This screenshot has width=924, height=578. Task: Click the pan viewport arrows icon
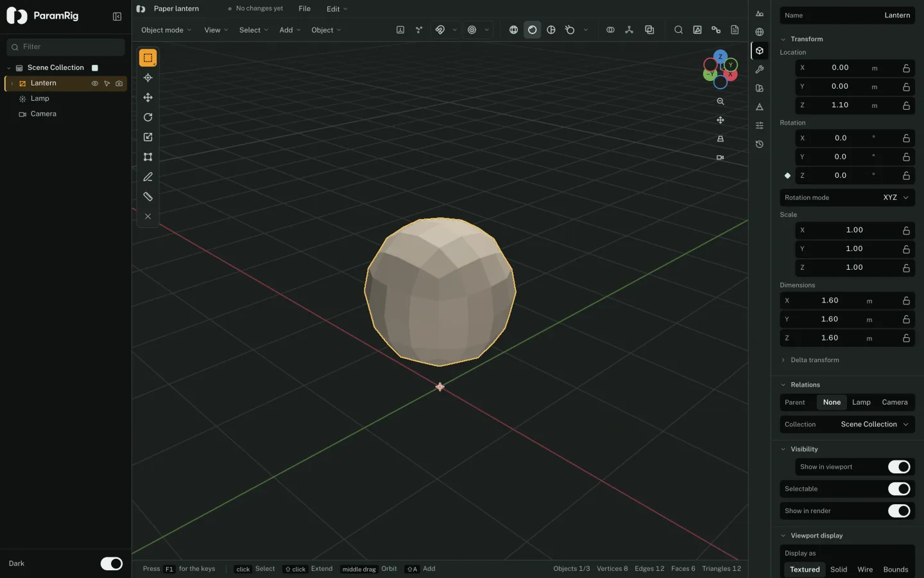721,120
